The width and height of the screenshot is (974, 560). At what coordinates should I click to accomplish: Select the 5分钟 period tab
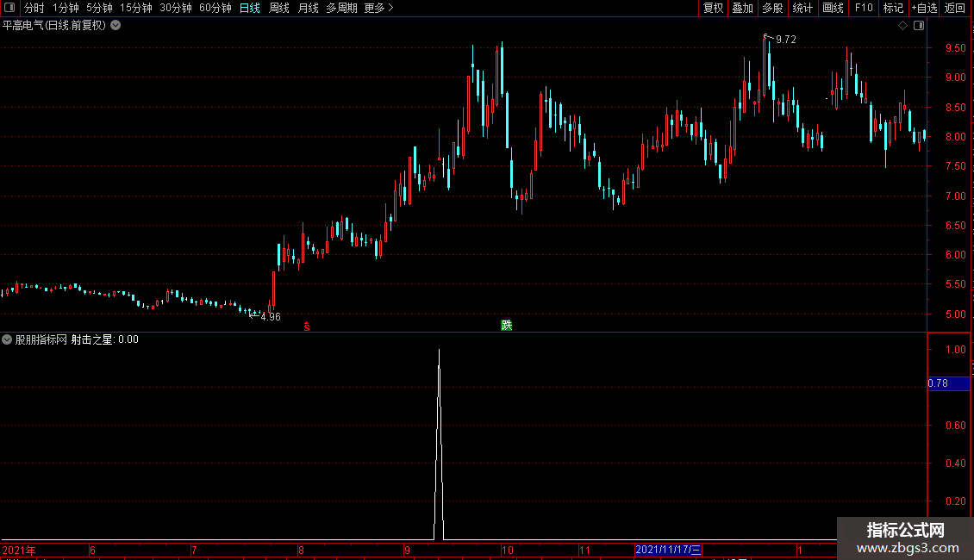[99, 8]
